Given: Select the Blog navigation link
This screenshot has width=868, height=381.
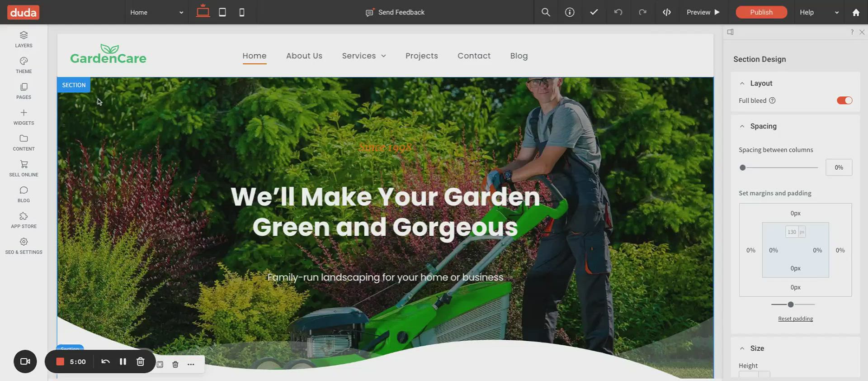Looking at the screenshot, I should coord(519,56).
